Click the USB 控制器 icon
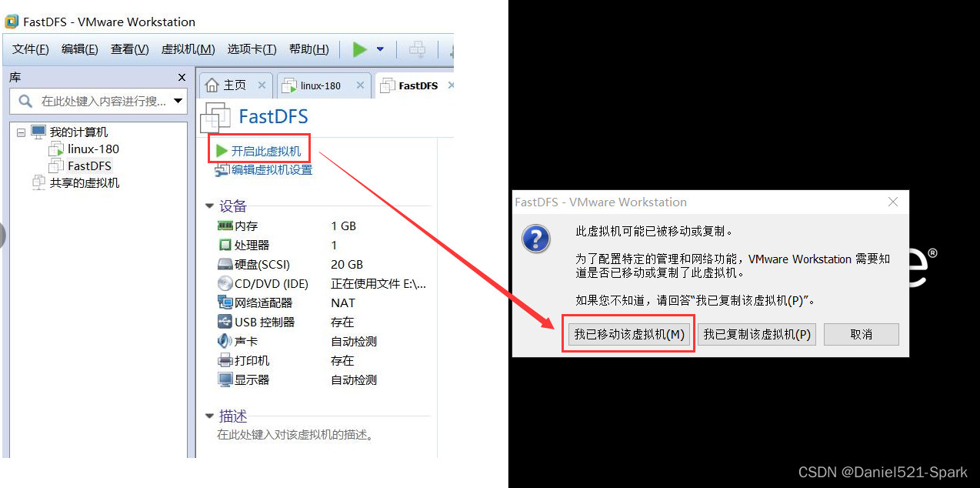This screenshot has height=488, width=980. click(x=225, y=322)
